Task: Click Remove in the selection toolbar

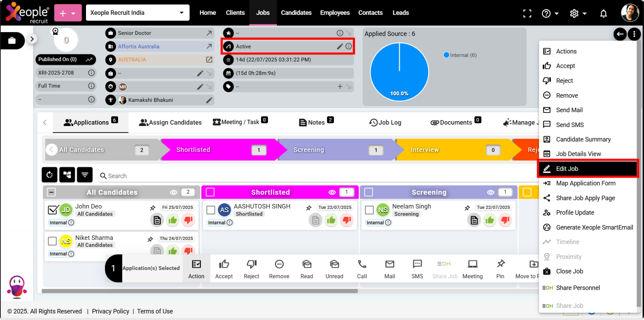Action: click(279, 269)
